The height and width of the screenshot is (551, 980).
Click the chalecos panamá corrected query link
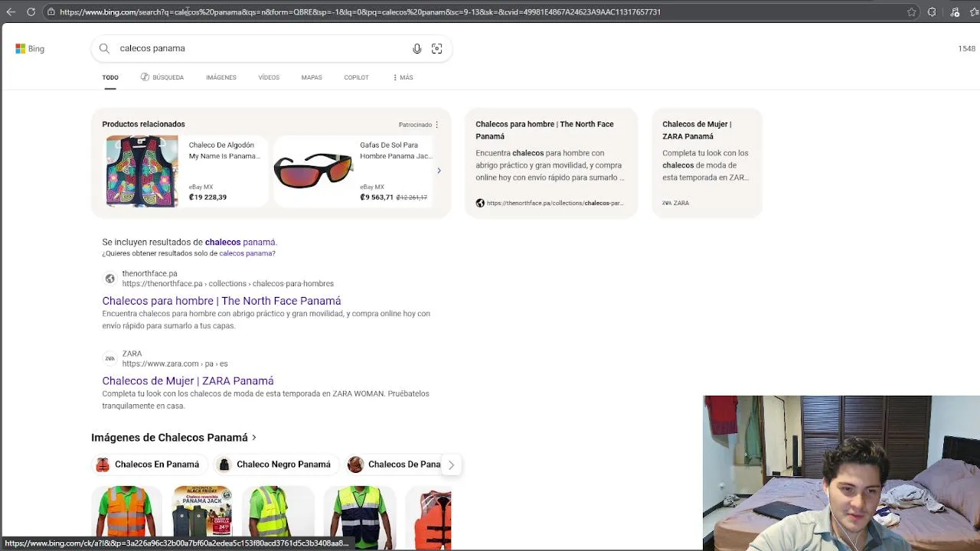click(x=240, y=242)
